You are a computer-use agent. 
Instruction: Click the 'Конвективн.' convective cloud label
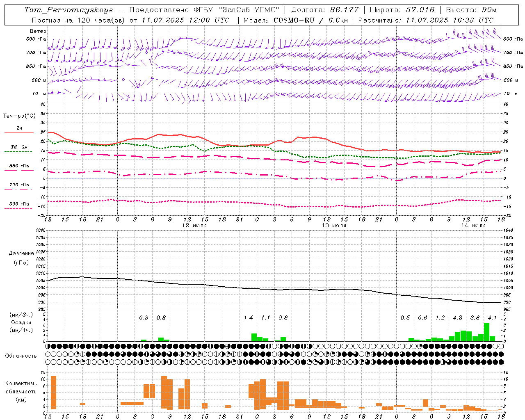[21, 383]
